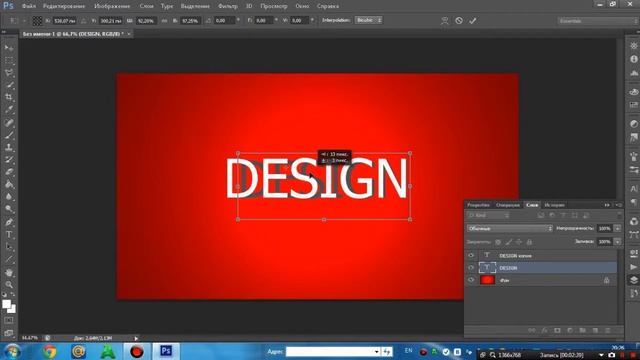Click the foreground color swatch
This screenshot has width=640, height=360.
click(7, 304)
